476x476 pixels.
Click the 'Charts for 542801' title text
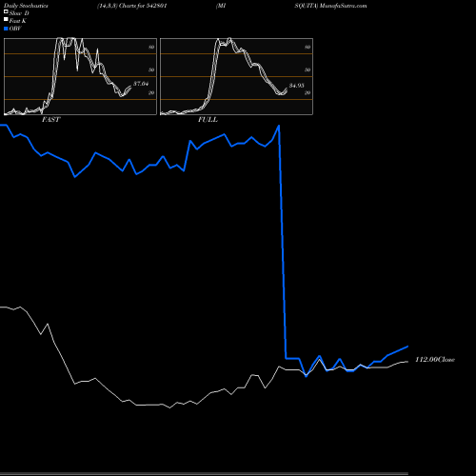point(143,6)
